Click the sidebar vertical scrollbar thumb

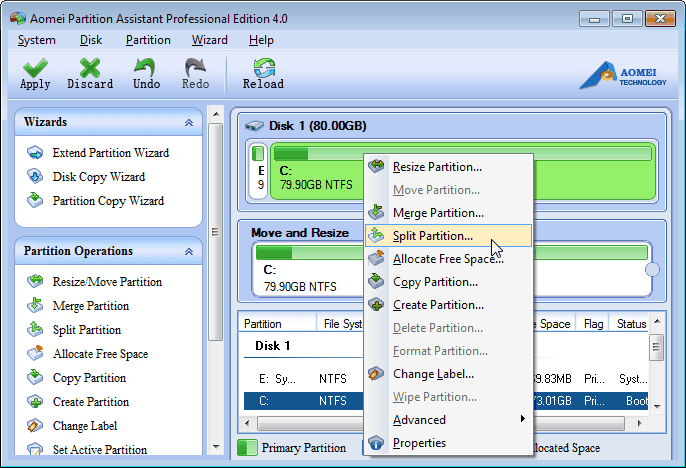point(215,232)
